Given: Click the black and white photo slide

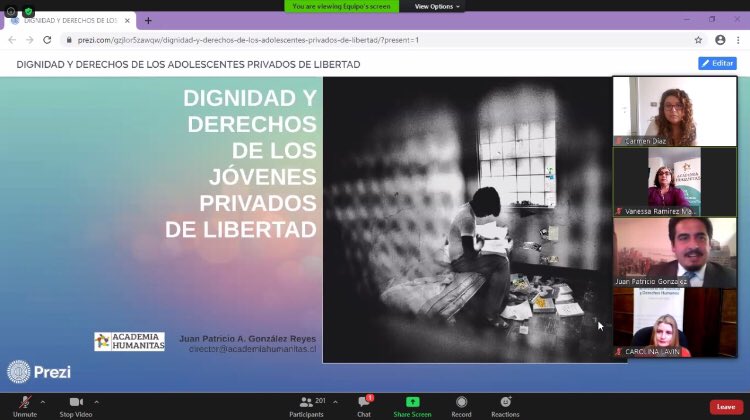Looking at the screenshot, I should [x=467, y=220].
